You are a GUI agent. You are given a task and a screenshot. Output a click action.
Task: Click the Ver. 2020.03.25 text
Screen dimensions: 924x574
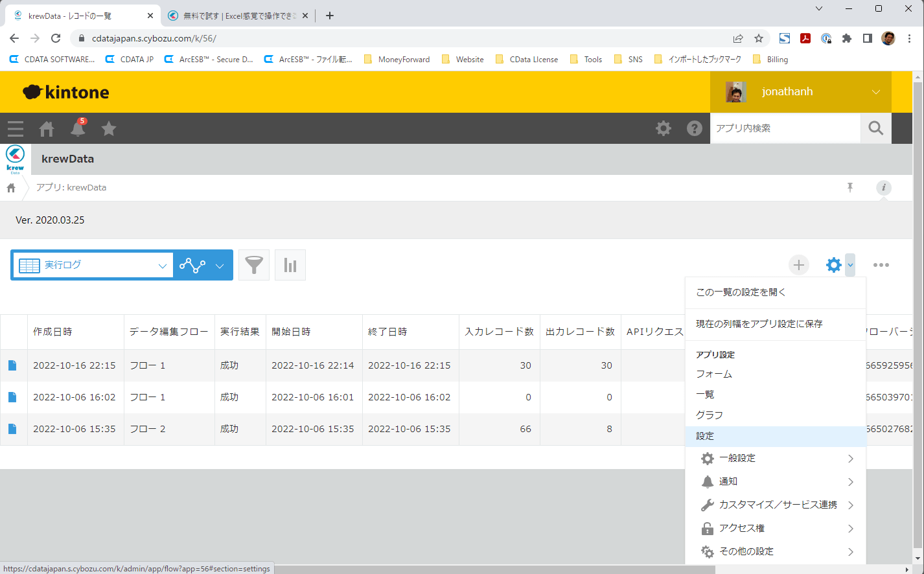(50, 220)
